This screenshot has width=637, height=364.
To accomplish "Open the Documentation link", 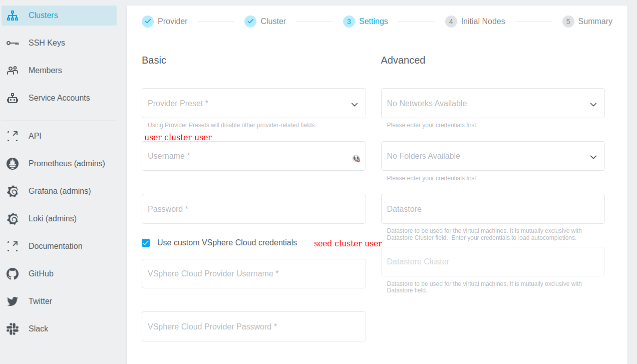I will coord(55,246).
